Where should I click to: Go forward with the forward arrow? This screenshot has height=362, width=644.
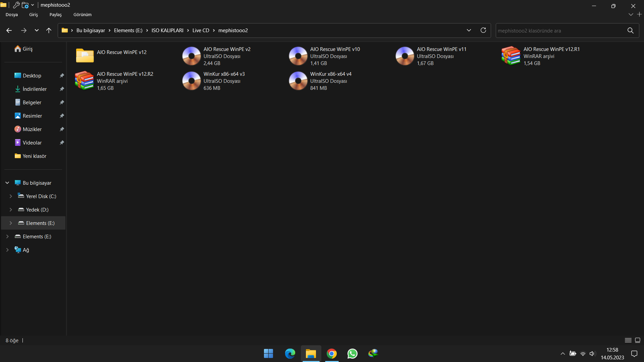coord(23,31)
